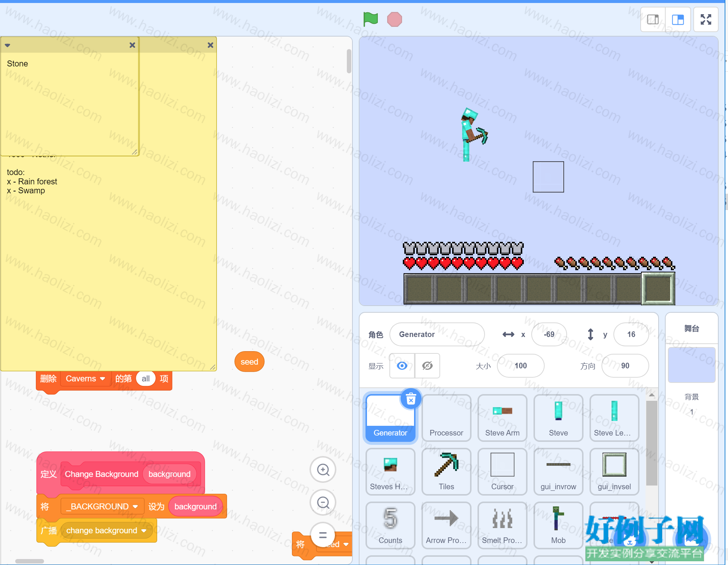Zoom in the code workspace

[x=323, y=470]
